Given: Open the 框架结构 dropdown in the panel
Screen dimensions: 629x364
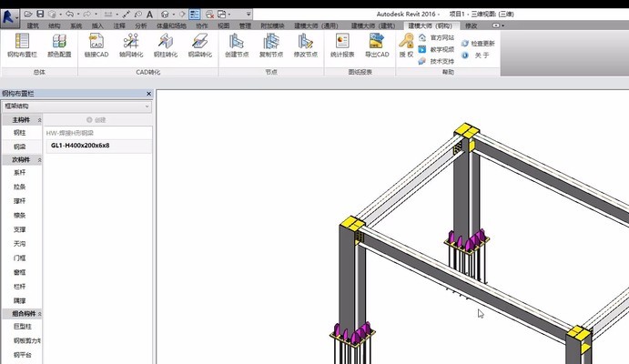Looking at the screenshot, I should (x=76, y=106).
